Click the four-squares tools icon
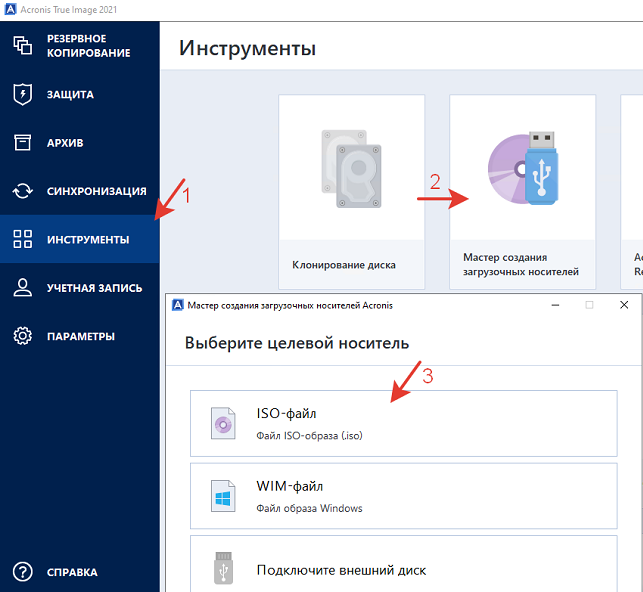 coord(23,239)
